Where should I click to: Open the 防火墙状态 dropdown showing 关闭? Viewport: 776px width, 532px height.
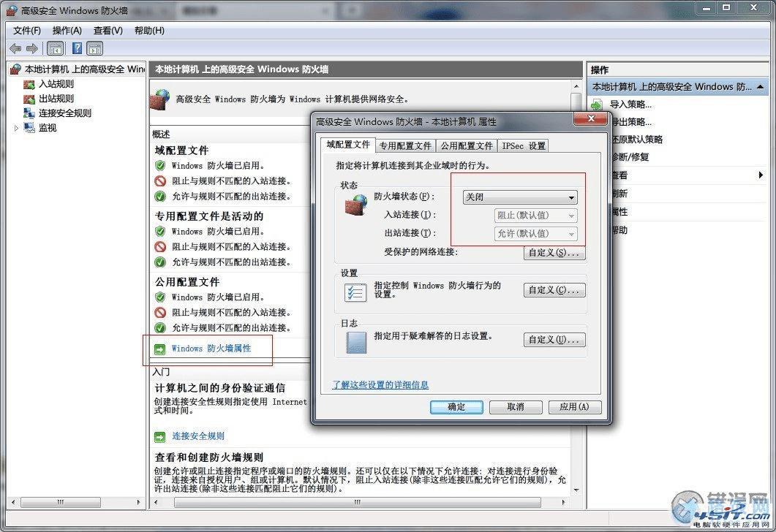pos(519,197)
